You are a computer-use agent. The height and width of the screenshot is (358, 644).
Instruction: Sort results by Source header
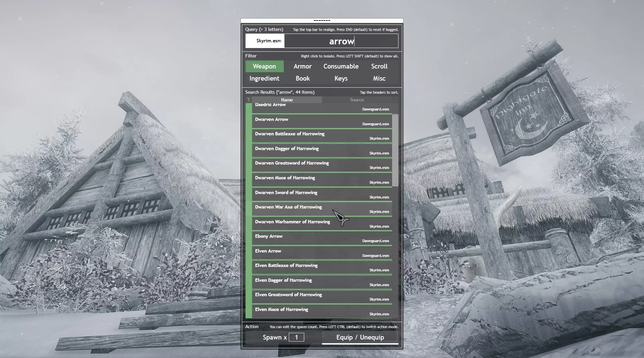click(357, 100)
